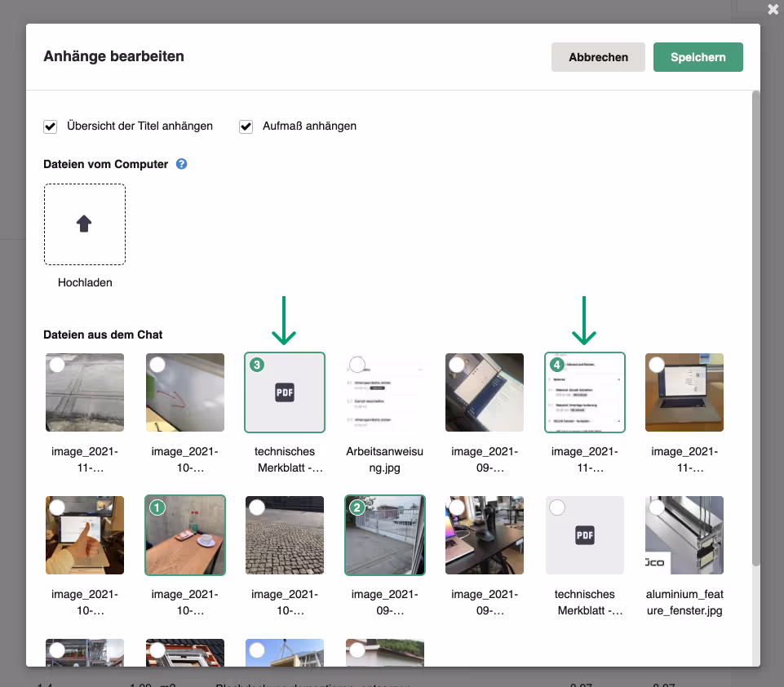The height and width of the screenshot is (687, 784).
Task: Toggle selection circle on the cobblestone pavement photo
Action: [x=257, y=507]
